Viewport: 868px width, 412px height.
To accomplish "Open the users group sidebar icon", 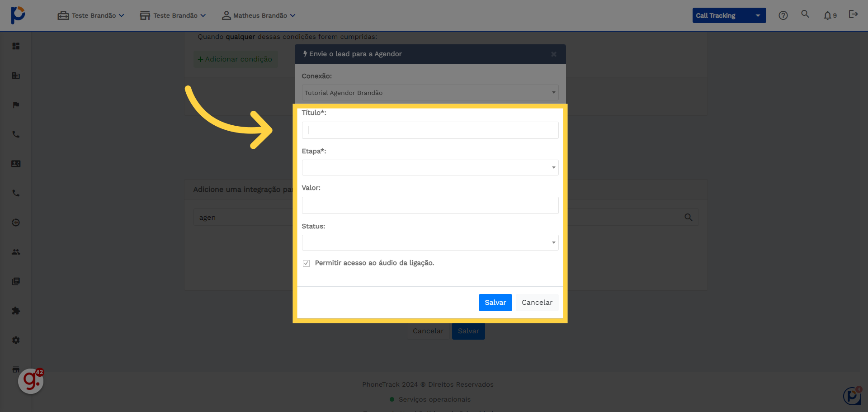I will (x=16, y=252).
